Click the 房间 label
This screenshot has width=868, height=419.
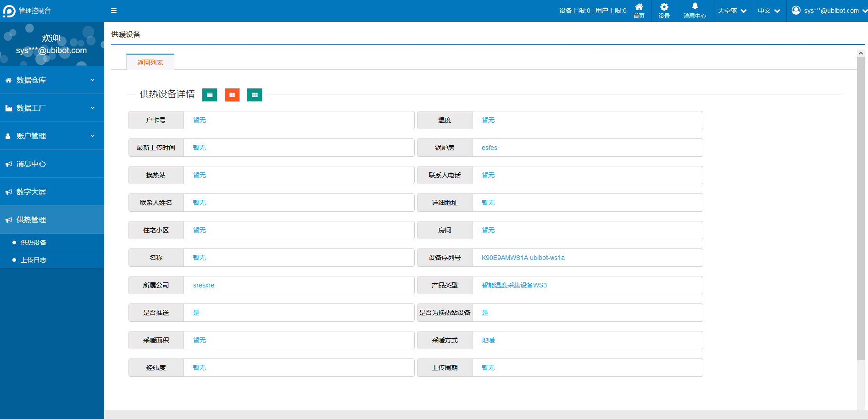pyautogui.click(x=445, y=230)
